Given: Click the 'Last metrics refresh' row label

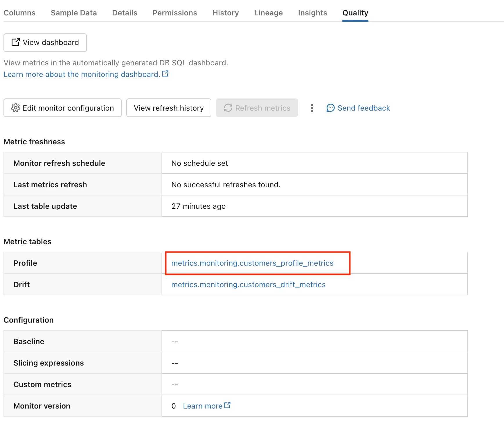Looking at the screenshot, I should pyautogui.click(x=50, y=185).
